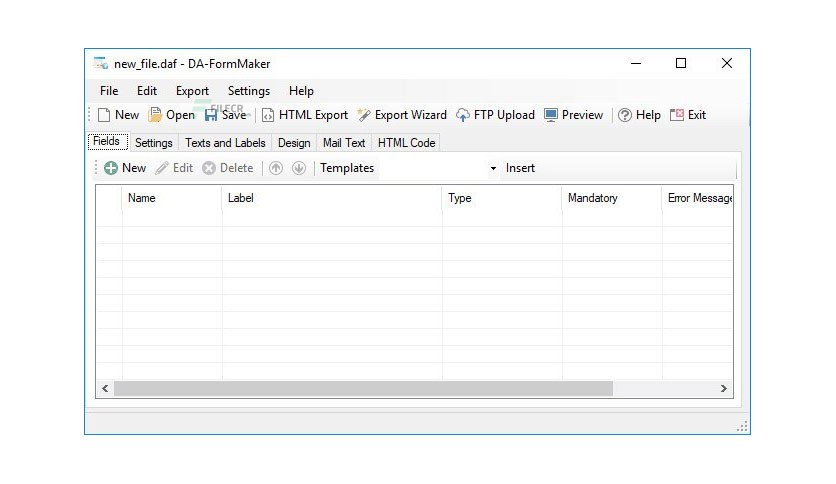Click the Edit field pencil button
The image size is (836, 484).
pyautogui.click(x=174, y=168)
